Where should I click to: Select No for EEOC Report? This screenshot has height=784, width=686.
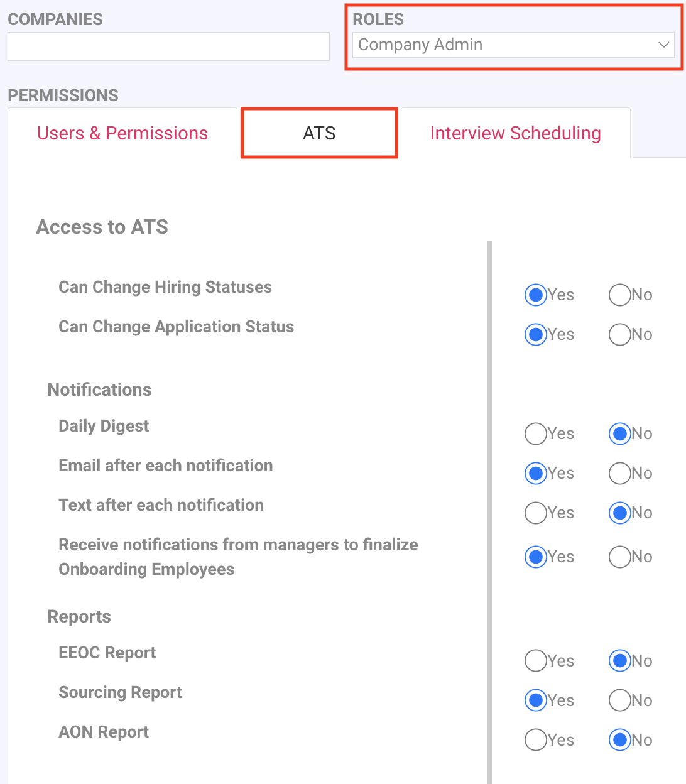(x=619, y=661)
